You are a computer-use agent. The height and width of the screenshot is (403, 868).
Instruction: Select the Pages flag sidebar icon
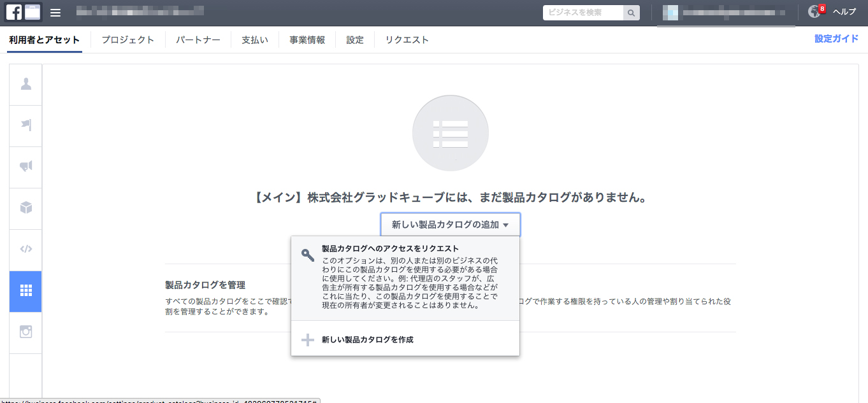coord(25,125)
